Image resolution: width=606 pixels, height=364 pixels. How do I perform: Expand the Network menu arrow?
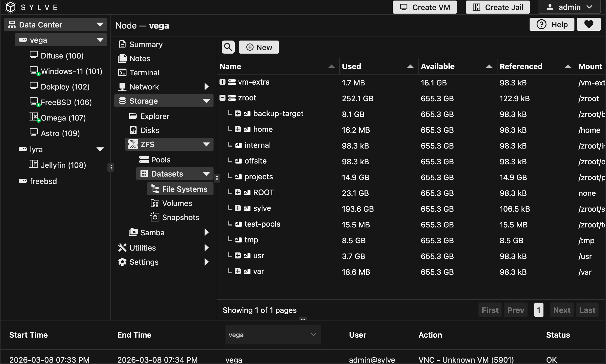point(206,87)
